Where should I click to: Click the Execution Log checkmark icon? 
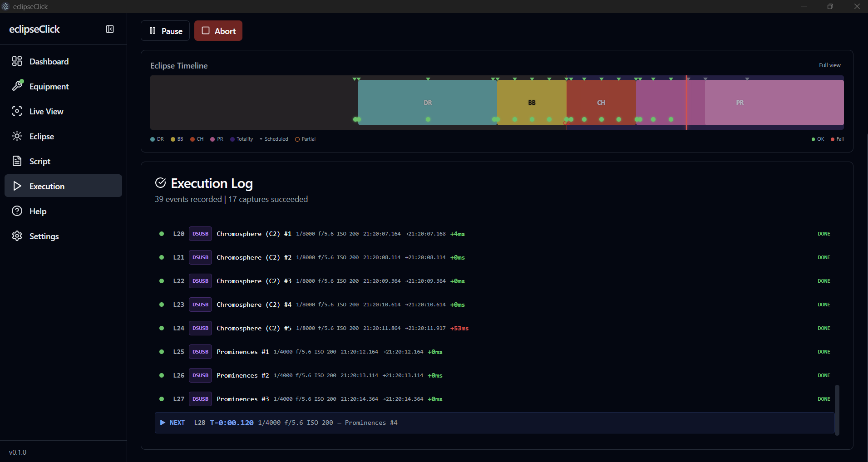tap(160, 182)
